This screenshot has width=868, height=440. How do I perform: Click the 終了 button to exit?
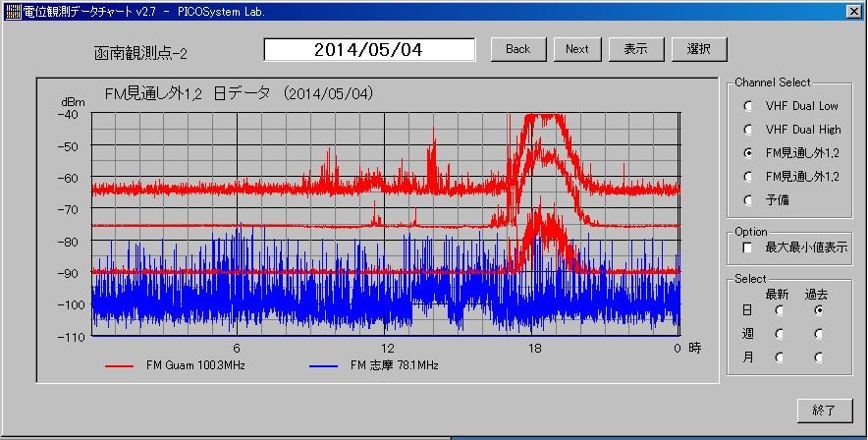(825, 410)
